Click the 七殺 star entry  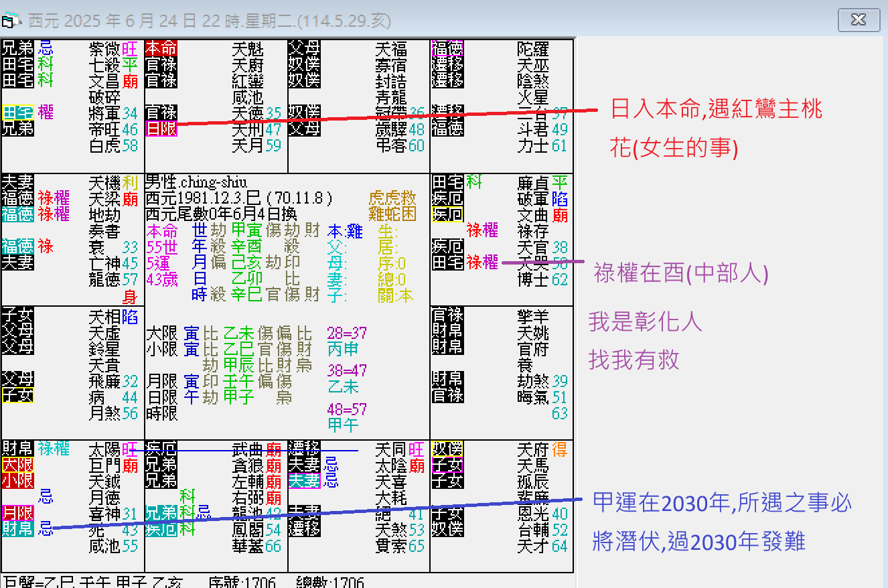click(104, 64)
